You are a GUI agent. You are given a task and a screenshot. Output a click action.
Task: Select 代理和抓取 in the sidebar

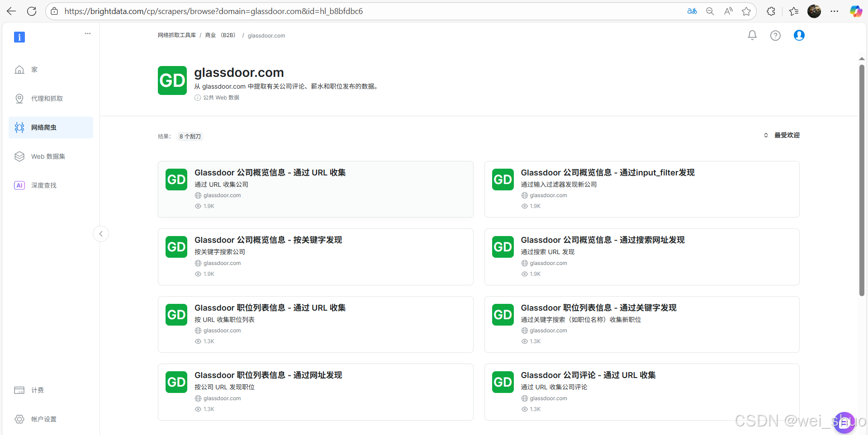(51, 99)
